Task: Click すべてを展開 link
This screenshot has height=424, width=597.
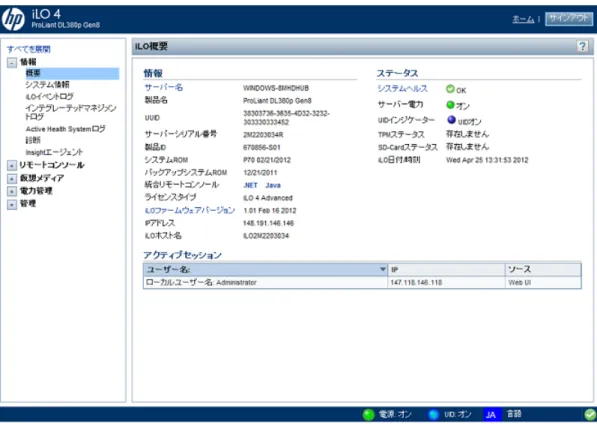Action: [29, 49]
